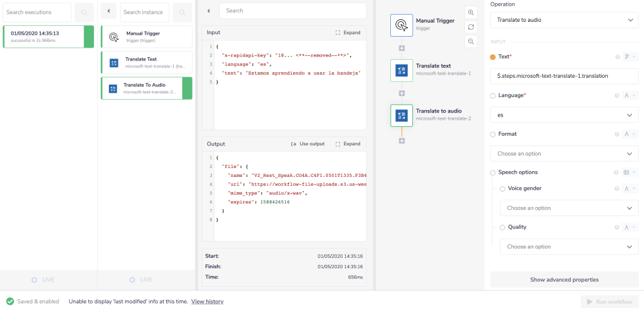Image resolution: width=644 pixels, height=312 pixels.
Task: Add a step below Translate to audio
Action: click(x=402, y=140)
